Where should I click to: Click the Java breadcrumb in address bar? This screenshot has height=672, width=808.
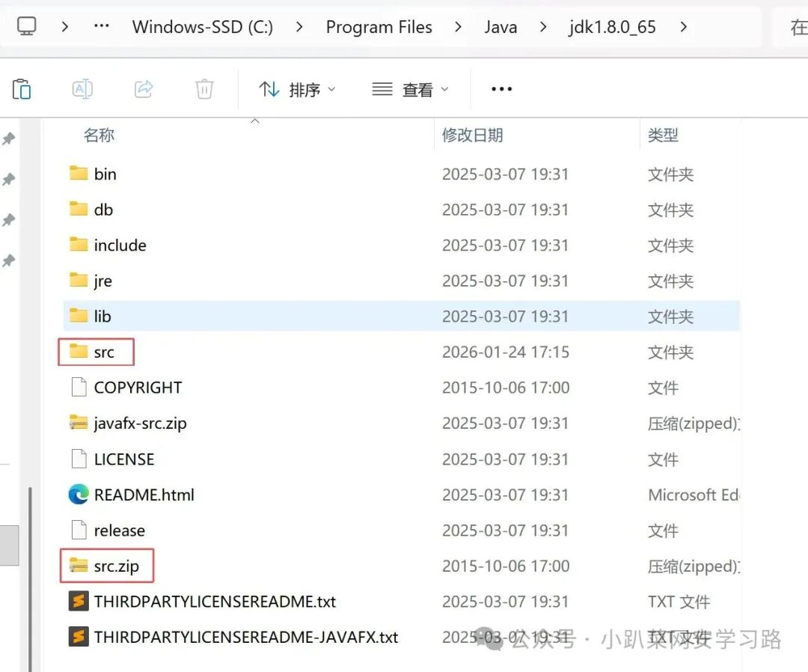pyautogui.click(x=501, y=27)
